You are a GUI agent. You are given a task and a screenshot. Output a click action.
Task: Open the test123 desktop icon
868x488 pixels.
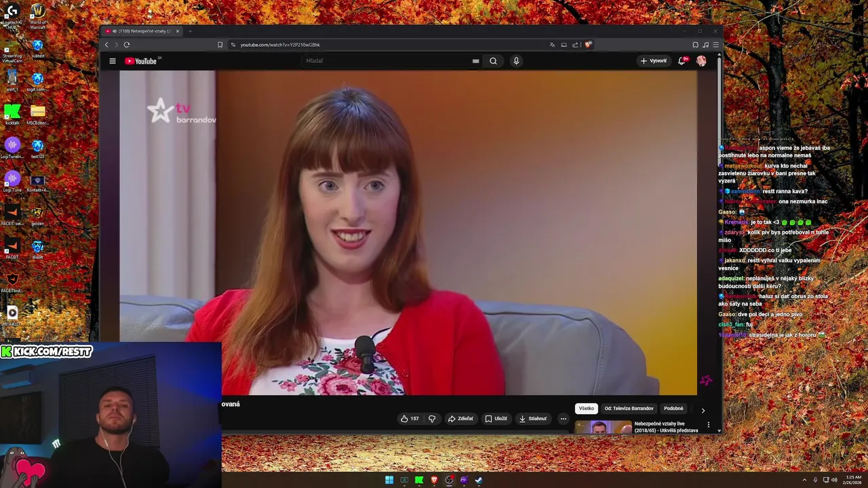pos(37,148)
